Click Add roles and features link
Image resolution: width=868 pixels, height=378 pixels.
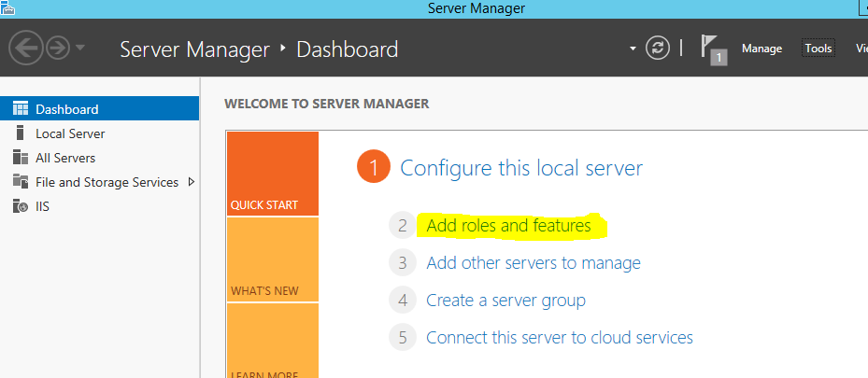[508, 226]
